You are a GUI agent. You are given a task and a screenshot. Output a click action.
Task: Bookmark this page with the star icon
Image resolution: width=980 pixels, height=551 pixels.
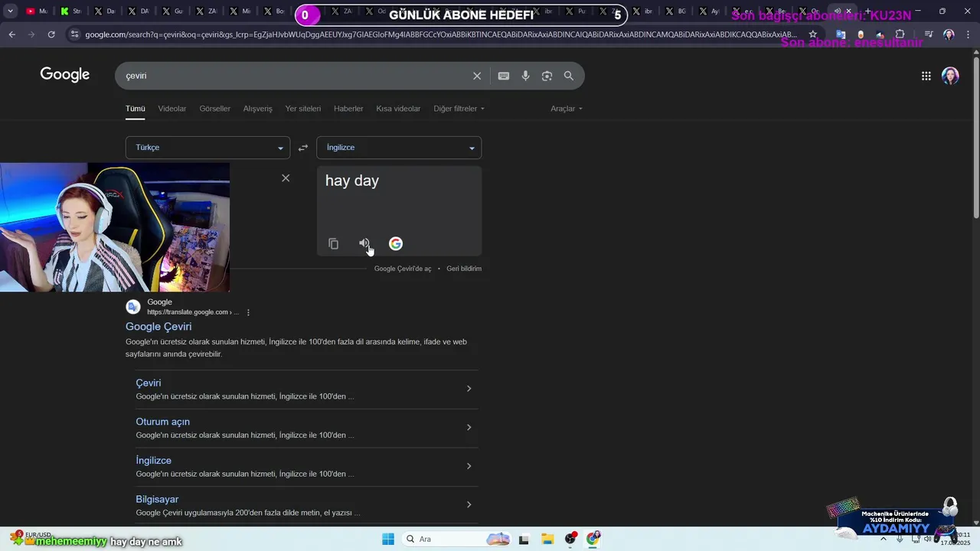[813, 34]
